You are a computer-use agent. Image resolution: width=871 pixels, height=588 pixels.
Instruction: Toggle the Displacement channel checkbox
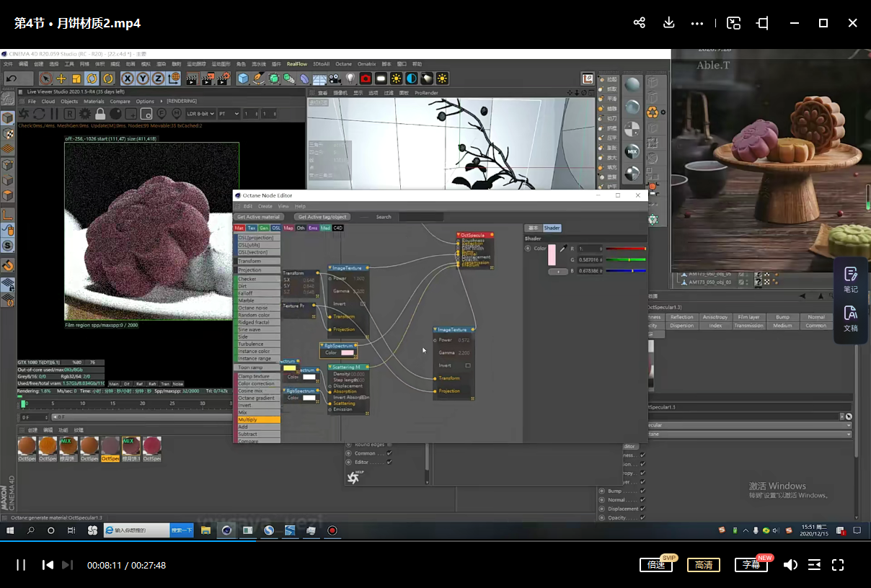[642, 509]
